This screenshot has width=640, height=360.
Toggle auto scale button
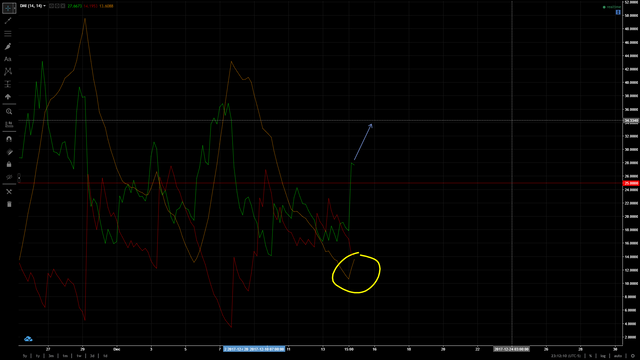click(x=618, y=356)
